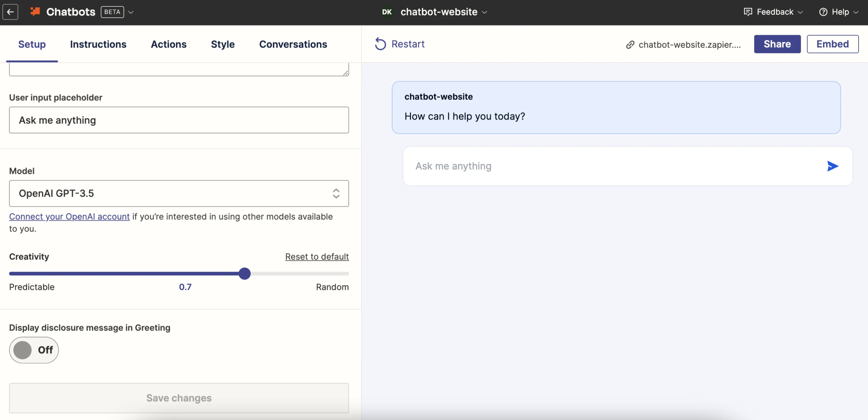Click the orange Zapier Chatbots logo

pyautogui.click(x=35, y=12)
